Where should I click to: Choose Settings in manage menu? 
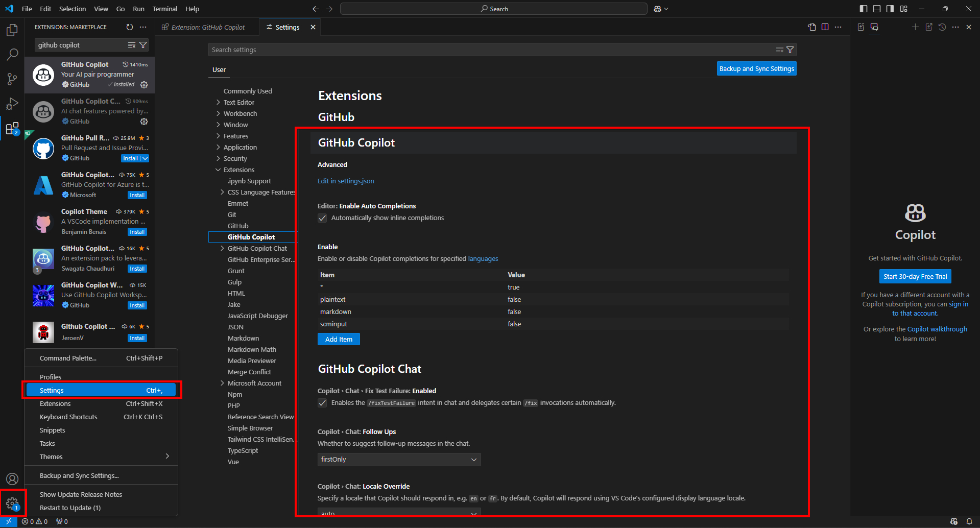(x=101, y=390)
